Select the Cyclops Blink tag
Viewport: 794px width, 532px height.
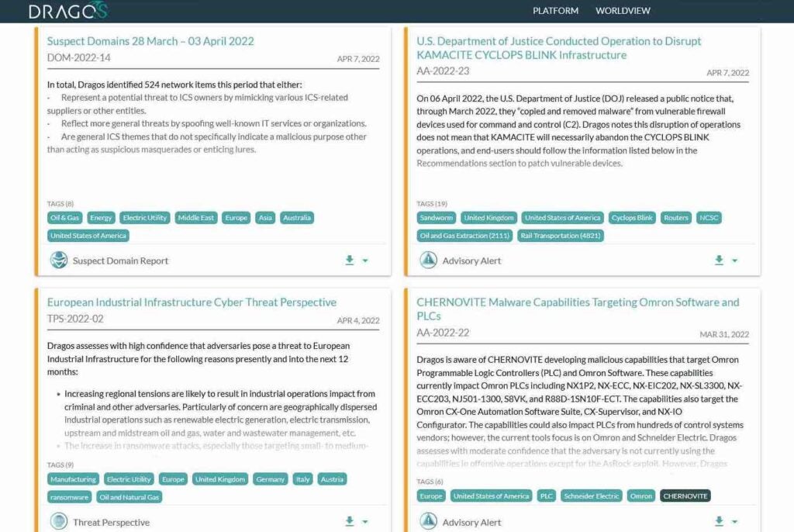tap(632, 218)
